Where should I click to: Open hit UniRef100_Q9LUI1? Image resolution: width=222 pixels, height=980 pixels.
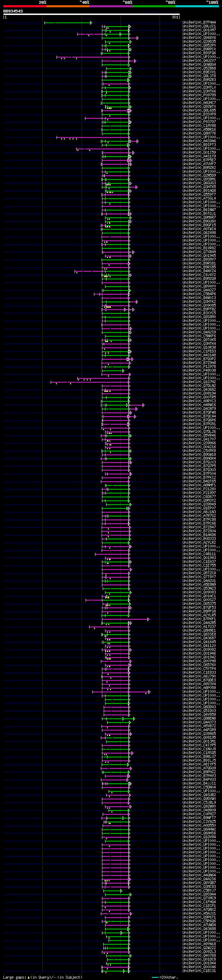199,26
